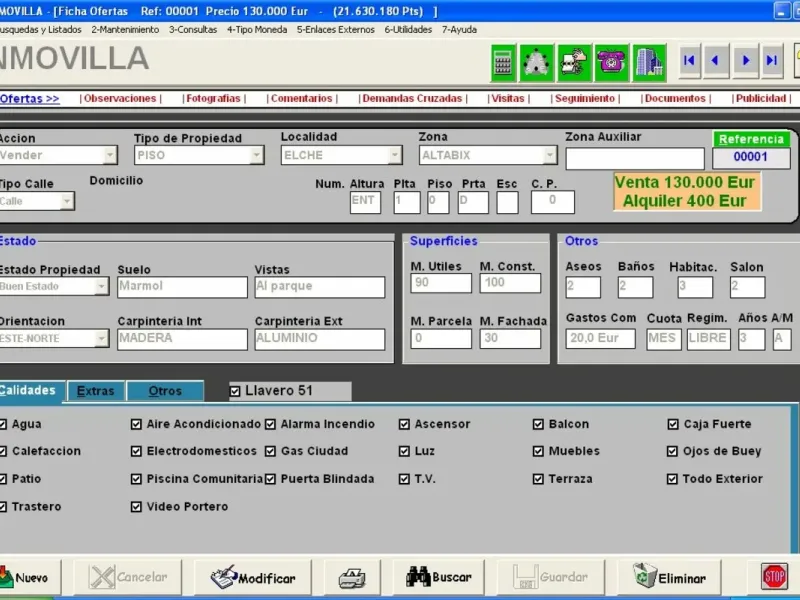
Task: Open the handshake contacts icon
Action: click(x=574, y=63)
